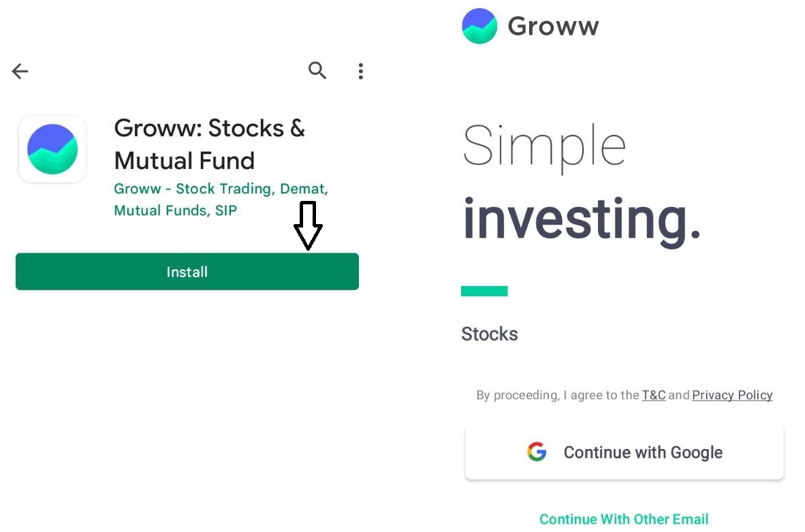Open the Play Store search icon

[317, 71]
